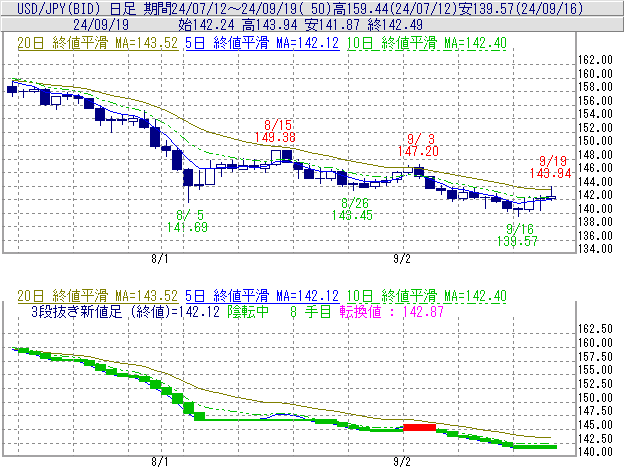Click the 162.00 price axis label

[595, 60]
